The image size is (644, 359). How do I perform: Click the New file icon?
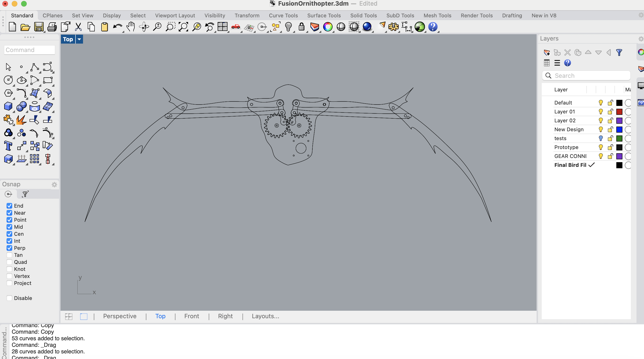[x=12, y=27]
